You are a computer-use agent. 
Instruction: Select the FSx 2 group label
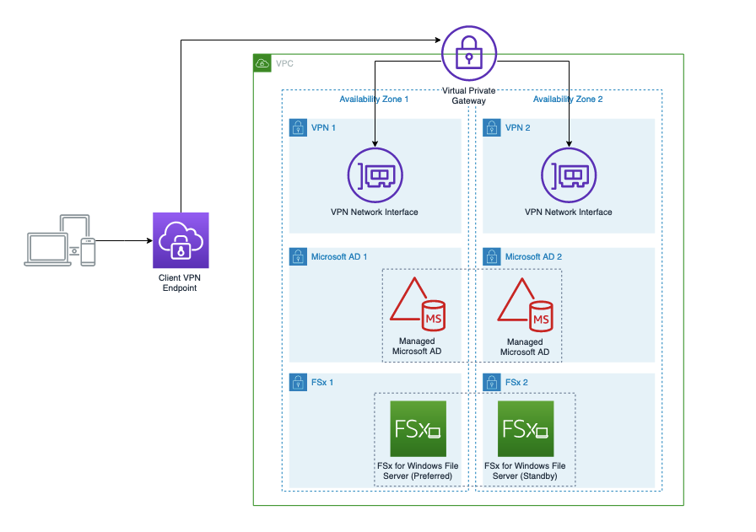pos(517,382)
